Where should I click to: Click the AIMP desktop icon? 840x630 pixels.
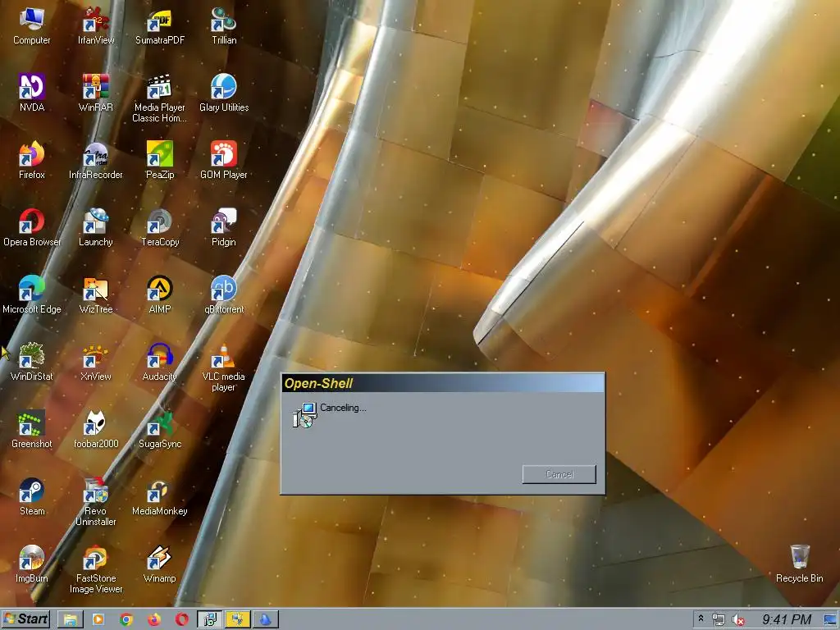(160, 295)
